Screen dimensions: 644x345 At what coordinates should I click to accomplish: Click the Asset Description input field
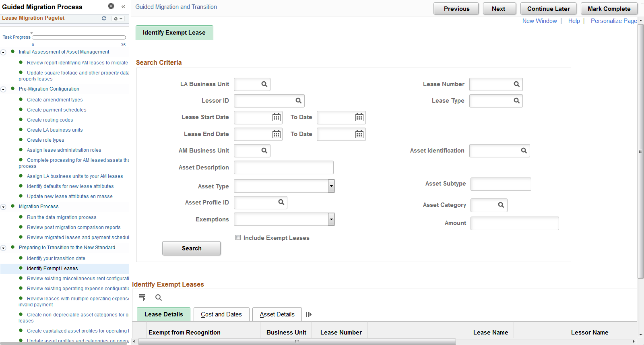(x=284, y=167)
